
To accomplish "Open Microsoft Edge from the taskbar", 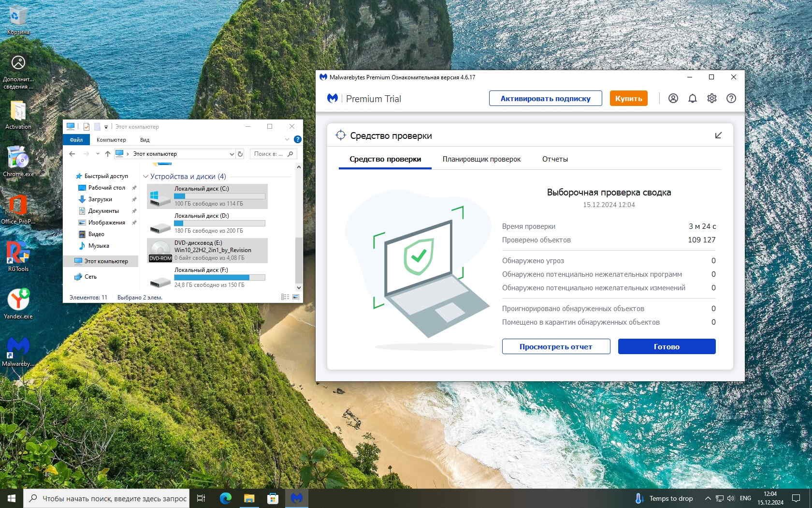I will pos(225,498).
